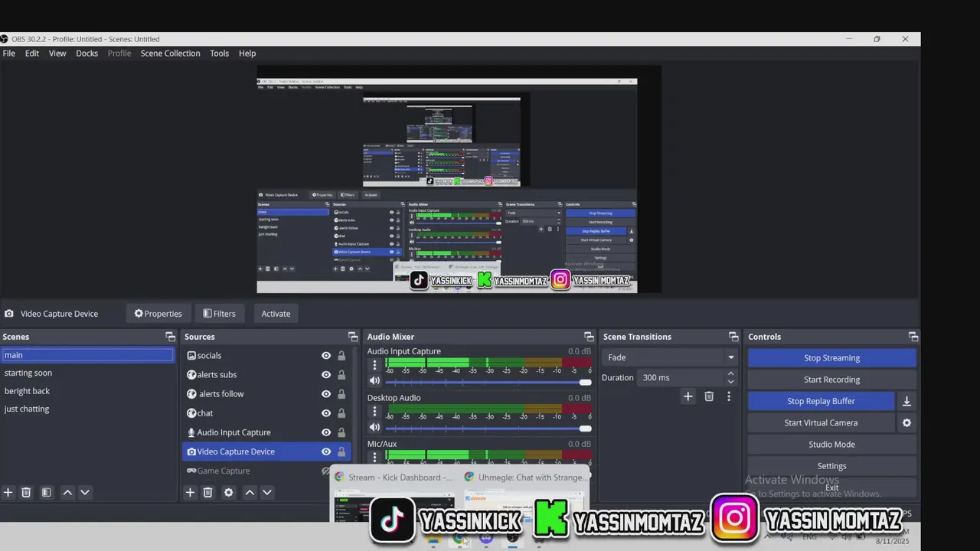
Task: Open the Help menu
Action: pyautogui.click(x=247, y=54)
